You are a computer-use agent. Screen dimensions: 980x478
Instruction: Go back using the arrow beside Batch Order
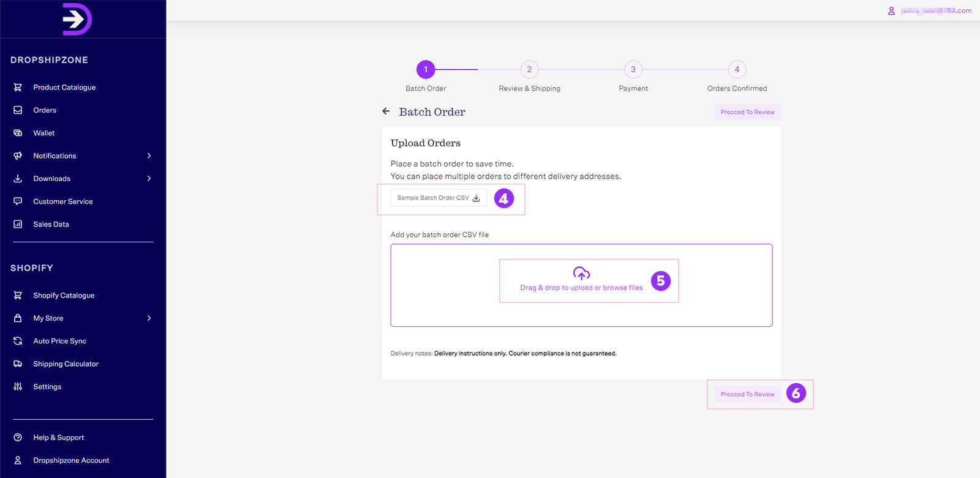click(386, 111)
